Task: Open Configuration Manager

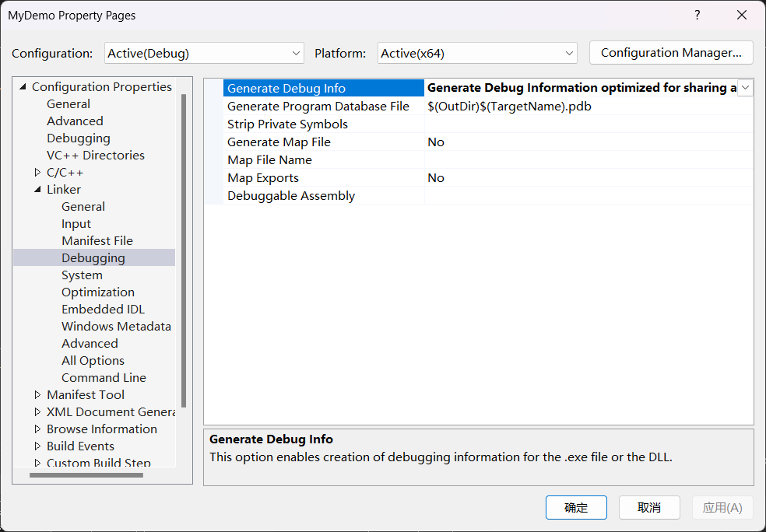Action: tap(671, 53)
